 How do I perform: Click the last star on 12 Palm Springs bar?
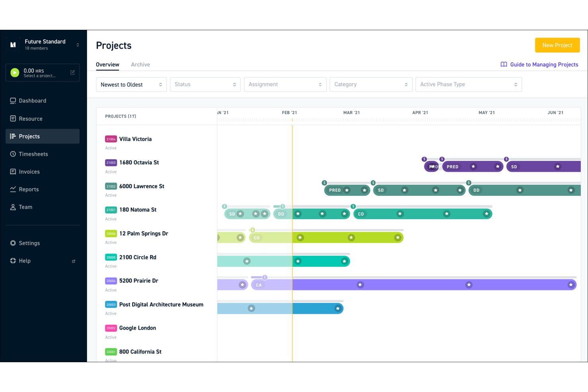pyautogui.click(x=398, y=238)
